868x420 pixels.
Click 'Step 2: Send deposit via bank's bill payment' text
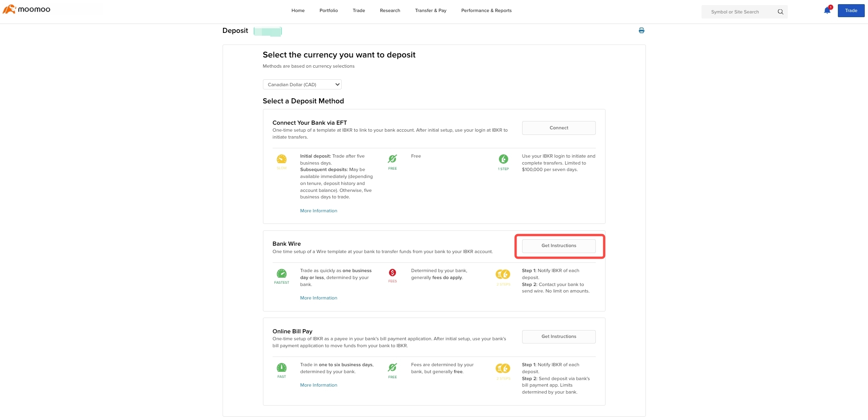coord(556,382)
